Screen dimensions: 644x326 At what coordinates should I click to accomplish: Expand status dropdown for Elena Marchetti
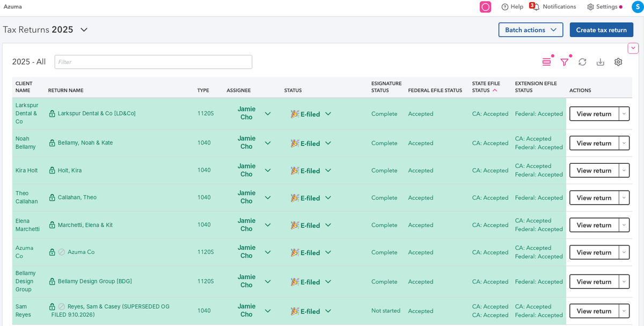[328, 225]
